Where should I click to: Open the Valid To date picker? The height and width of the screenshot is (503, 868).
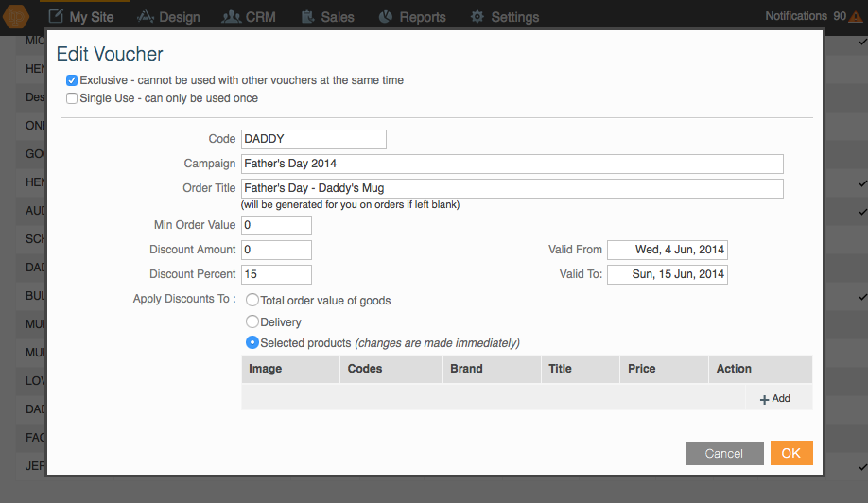[x=667, y=274]
